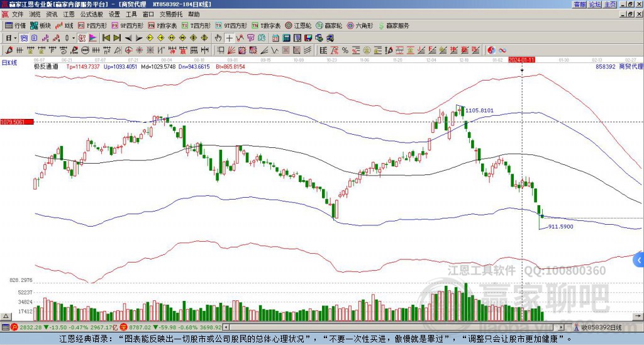This screenshot has height=345, width=644.
Task: Click the 911.5900 low price label
Action: tap(560, 227)
